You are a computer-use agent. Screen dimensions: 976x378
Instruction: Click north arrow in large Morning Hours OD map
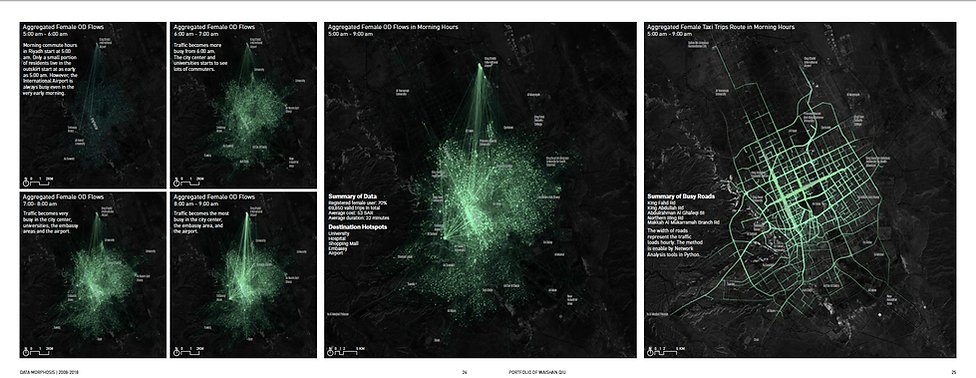point(331,351)
